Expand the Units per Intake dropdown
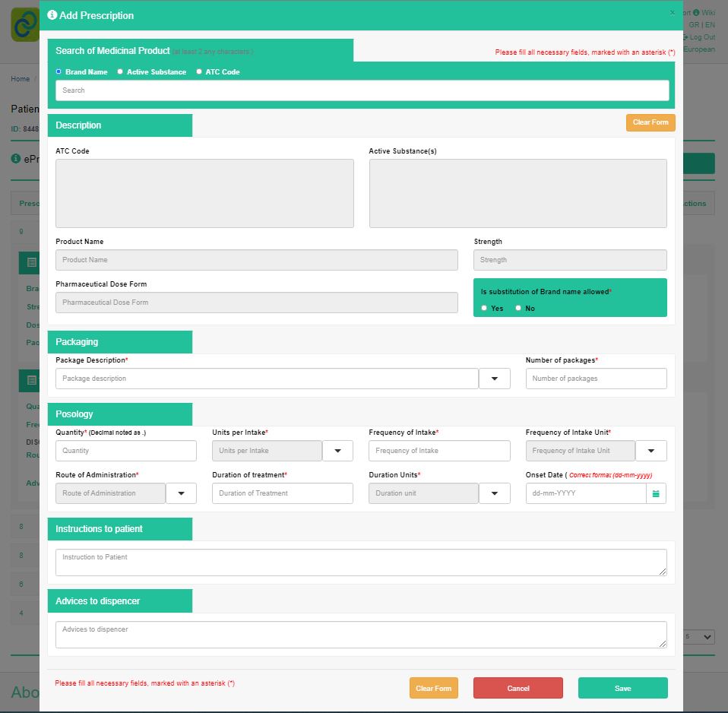The width and height of the screenshot is (728, 713). (x=337, y=451)
